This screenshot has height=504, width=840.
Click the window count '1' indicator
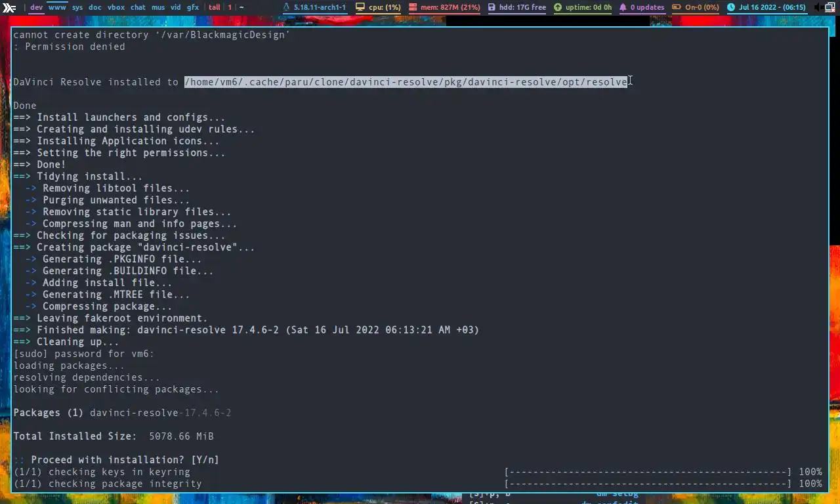click(230, 8)
